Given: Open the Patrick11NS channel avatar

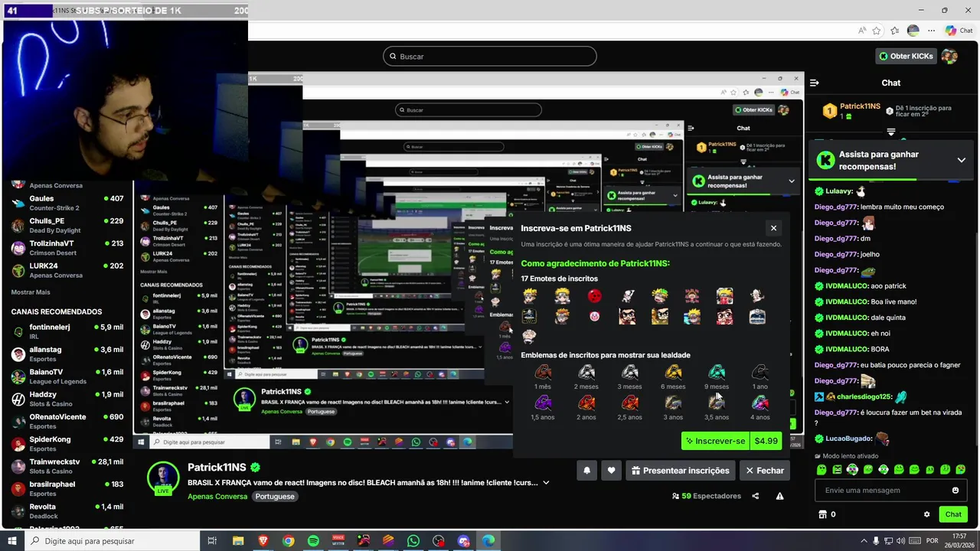Looking at the screenshot, I should (163, 478).
